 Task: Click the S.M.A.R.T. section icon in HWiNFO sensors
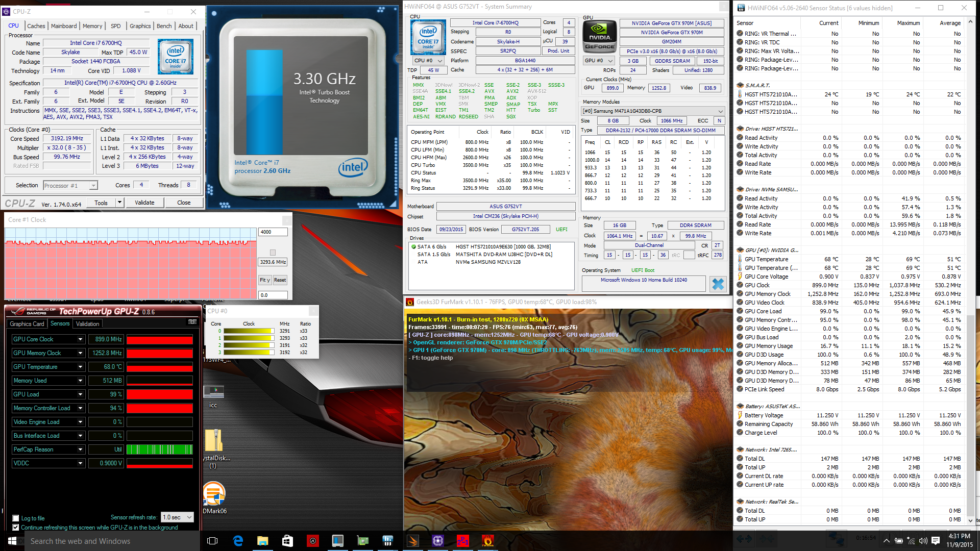point(740,85)
